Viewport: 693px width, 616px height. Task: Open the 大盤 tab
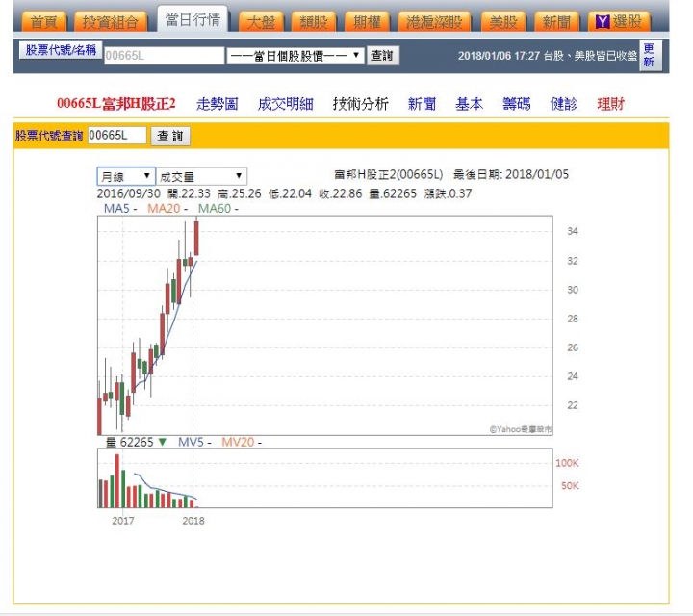click(x=261, y=21)
